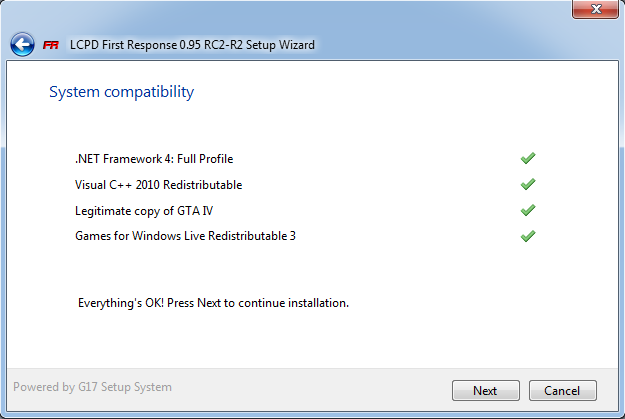Click the FR logo icon
Viewport: 625px width, 419px height.
[x=51, y=45]
